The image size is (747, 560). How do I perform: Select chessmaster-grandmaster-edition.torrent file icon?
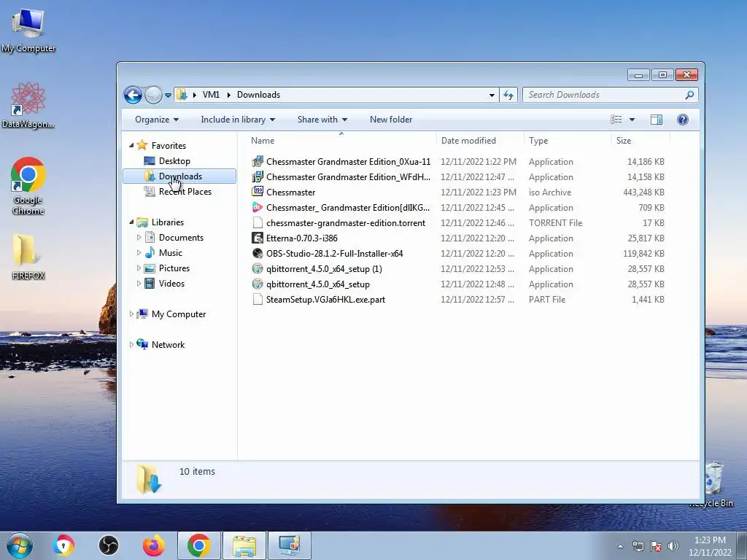258,223
